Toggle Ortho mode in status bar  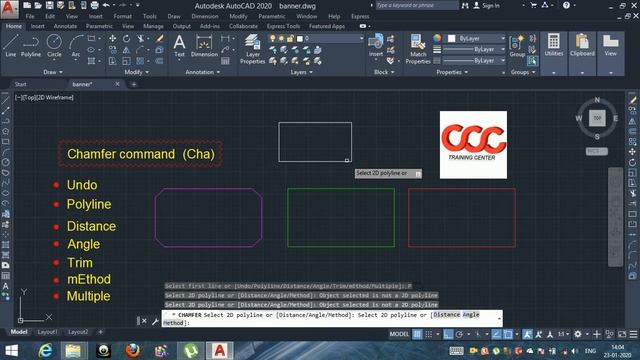[x=448, y=334]
